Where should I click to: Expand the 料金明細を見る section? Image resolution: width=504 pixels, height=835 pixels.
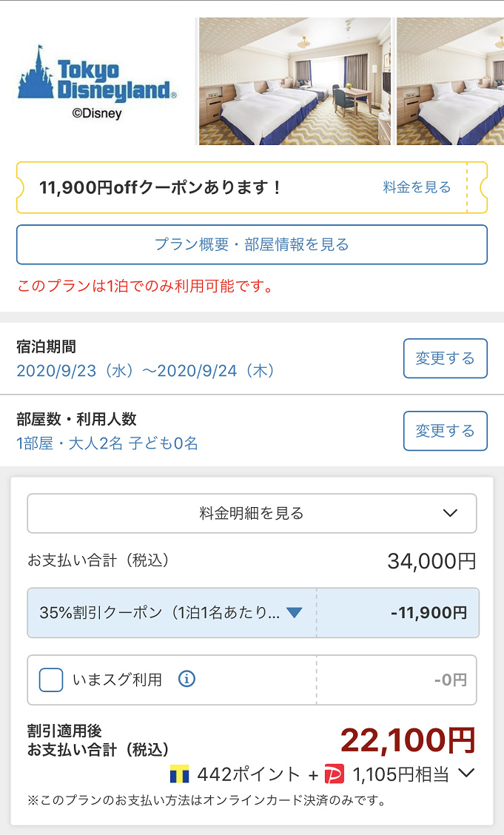pos(252,513)
